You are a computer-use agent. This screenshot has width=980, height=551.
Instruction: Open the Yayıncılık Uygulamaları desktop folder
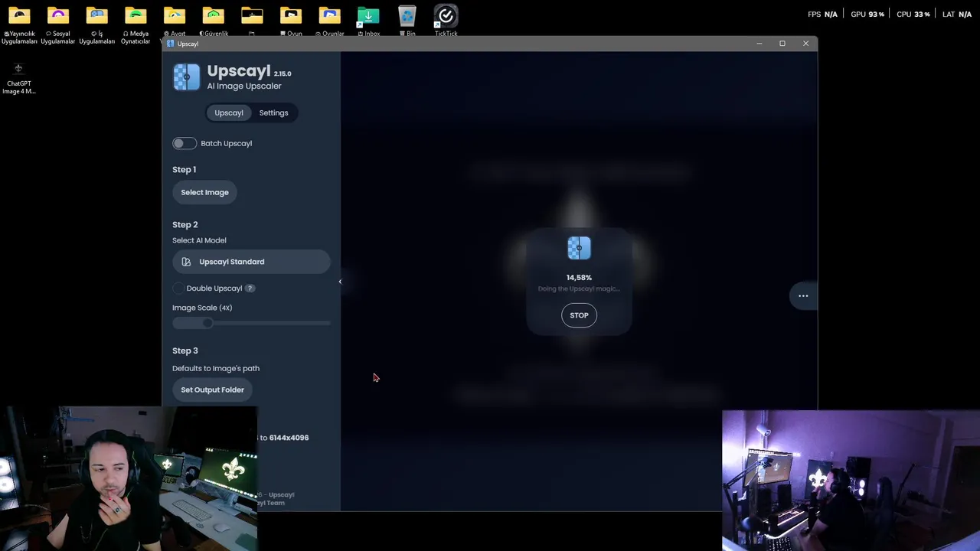pyautogui.click(x=19, y=23)
